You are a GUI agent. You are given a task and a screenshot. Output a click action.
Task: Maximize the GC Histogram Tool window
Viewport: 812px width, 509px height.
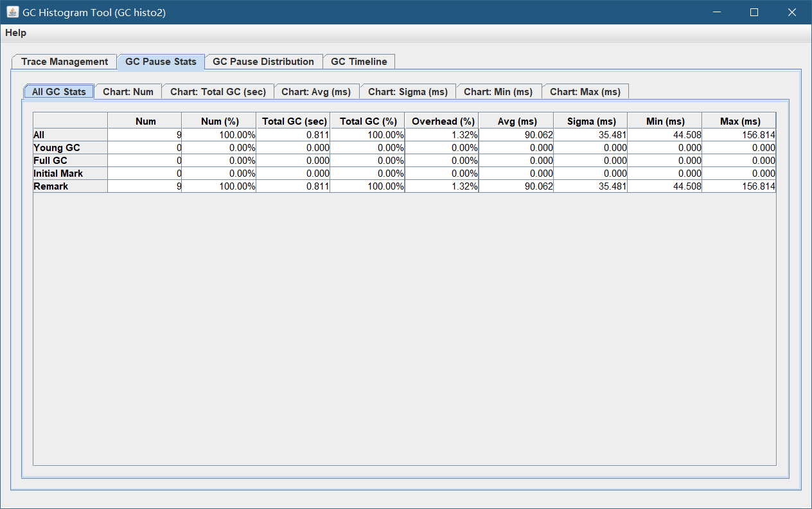tap(754, 12)
